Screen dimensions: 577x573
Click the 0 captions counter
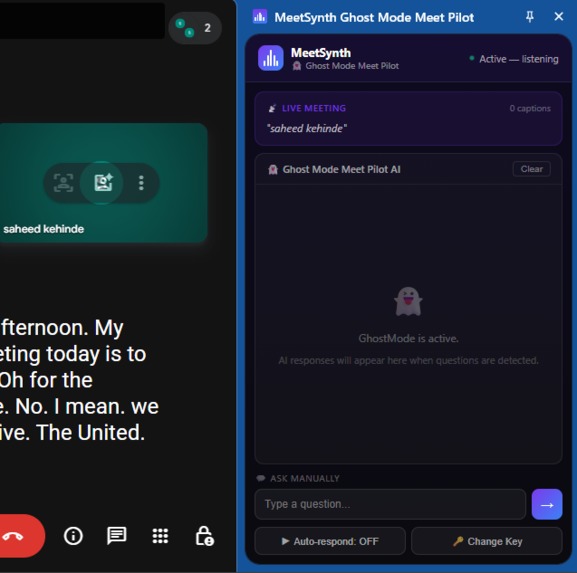(530, 108)
